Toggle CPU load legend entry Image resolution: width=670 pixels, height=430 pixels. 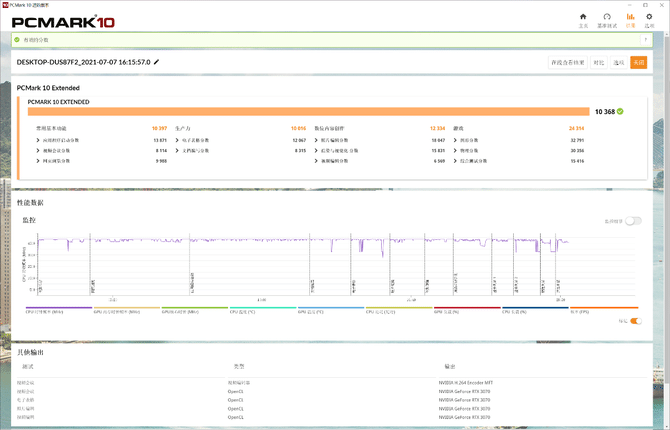pyautogui.click(x=535, y=310)
